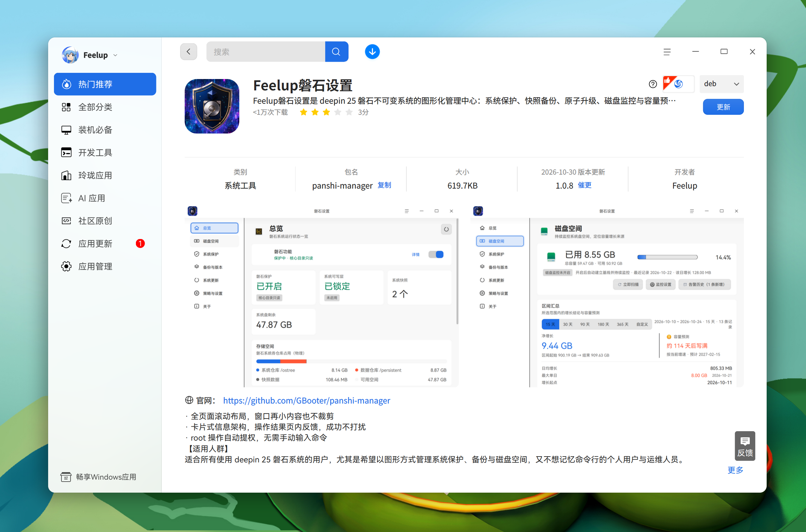Focus the 搜索 search input field
The height and width of the screenshot is (532, 806).
click(x=266, y=52)
